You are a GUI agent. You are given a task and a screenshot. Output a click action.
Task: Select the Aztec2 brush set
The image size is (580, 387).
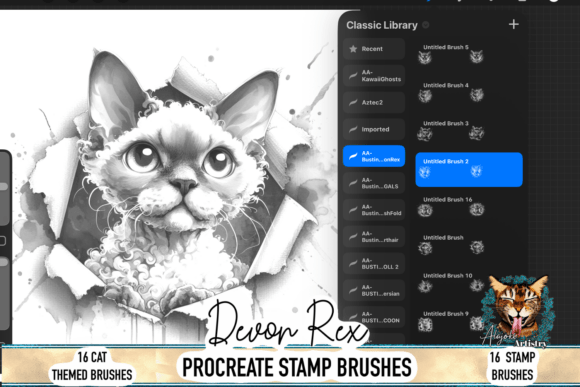tap(374, 102)
